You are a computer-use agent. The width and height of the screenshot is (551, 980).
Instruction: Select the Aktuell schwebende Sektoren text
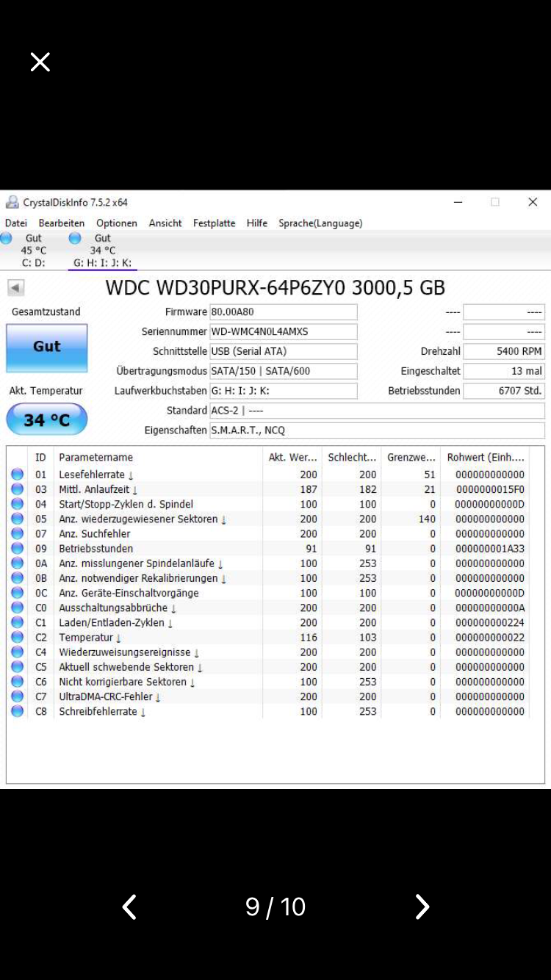click(131, 667)
